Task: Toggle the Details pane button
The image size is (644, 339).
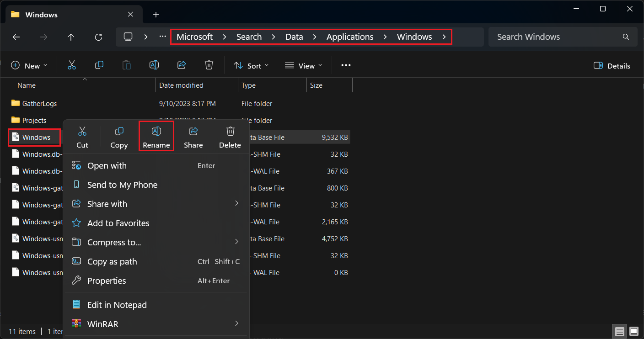Action: coord(612,66)
